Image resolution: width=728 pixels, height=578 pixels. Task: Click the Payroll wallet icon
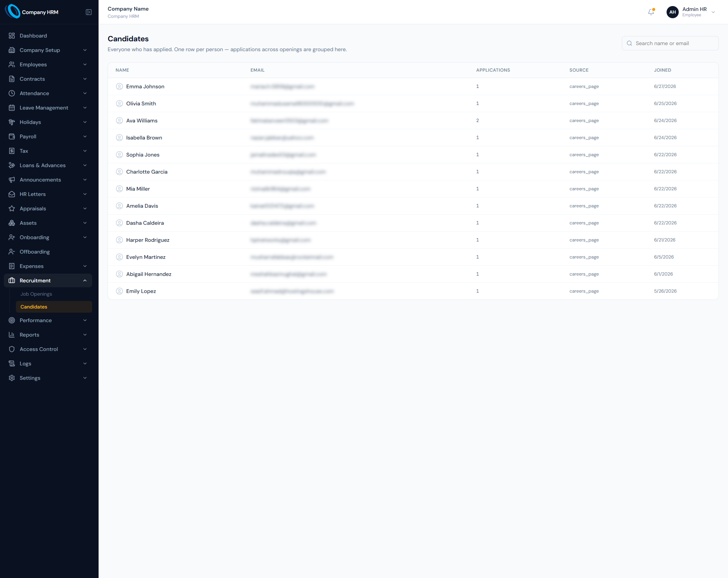tap(12, 136)
